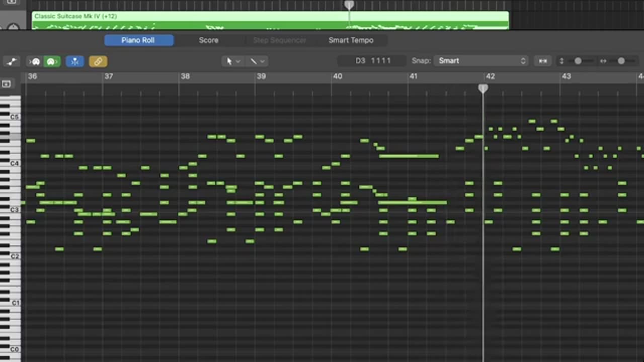The image size is (644, 362).
Task: Open the pencil Command-click tool menu
Action: (x=257, y=61)
